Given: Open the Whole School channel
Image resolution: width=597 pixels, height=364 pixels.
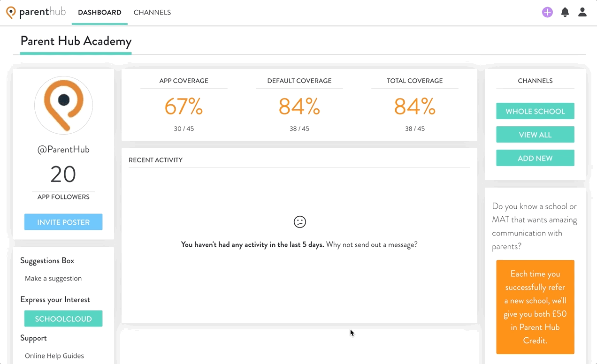Looking at the screenshot, I should pos(535,111).
